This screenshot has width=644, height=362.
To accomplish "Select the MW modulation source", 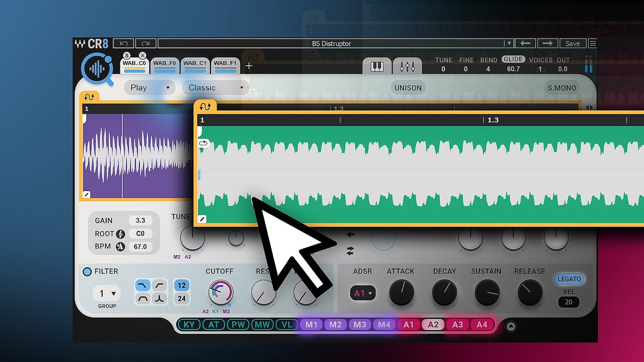I will click(x=262, y=325).
